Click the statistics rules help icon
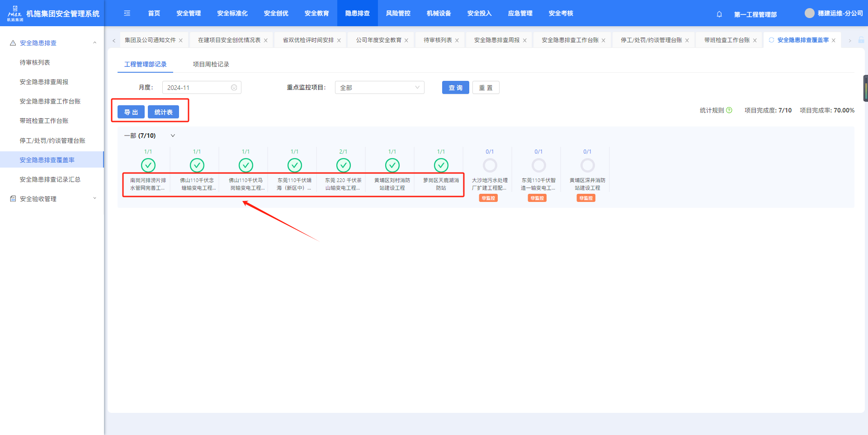Screen dimensions: 868x435 tap(729, 110)
